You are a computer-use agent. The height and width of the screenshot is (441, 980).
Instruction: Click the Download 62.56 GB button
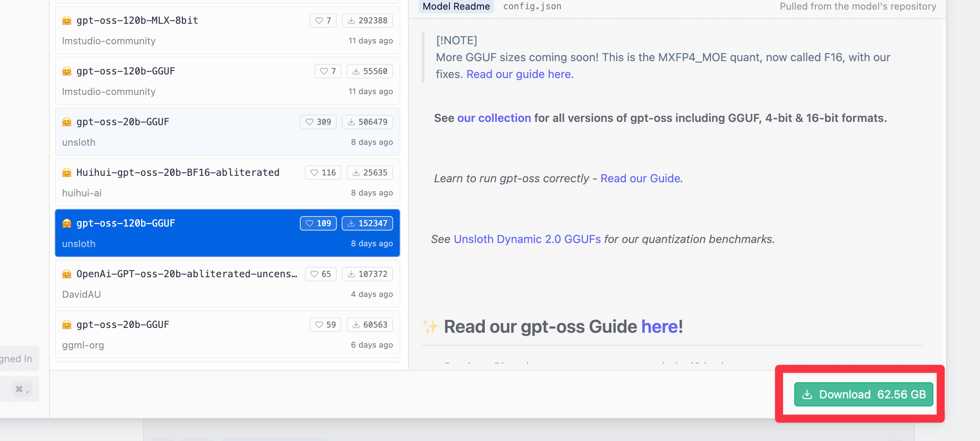click(x=863, y=394)
